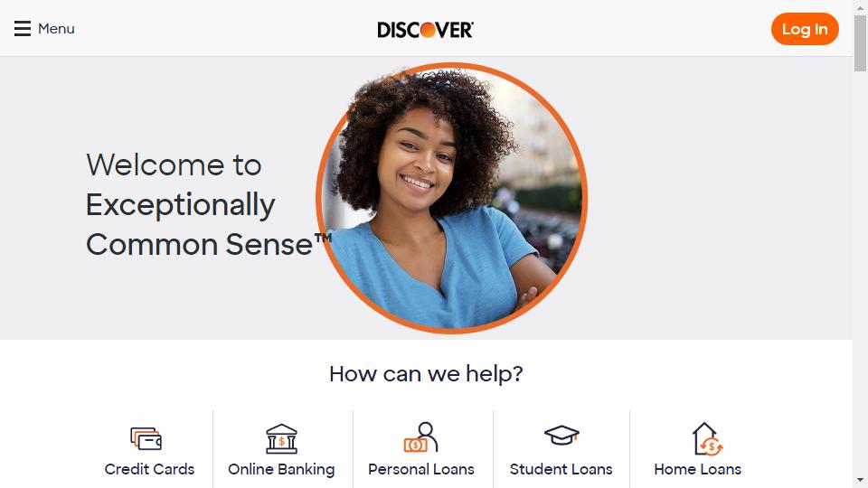The image size is (868, 488).
Task: Open the Personal Loans link
Action: coord(421,469)
